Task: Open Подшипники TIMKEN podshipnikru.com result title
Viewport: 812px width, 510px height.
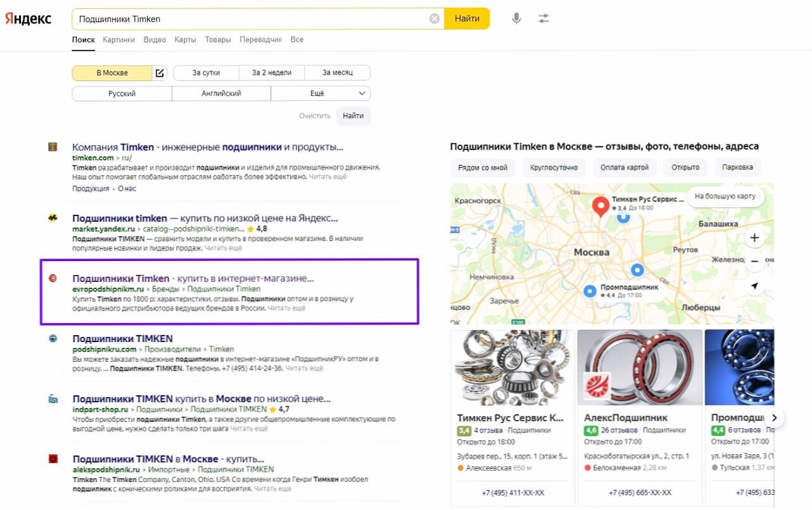Action: (122, 338)
